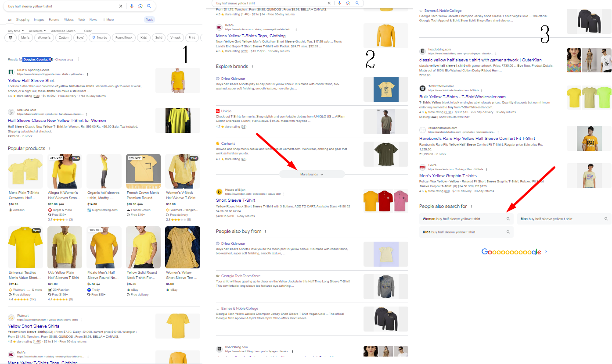Image resolution: width=612 pixels, height=364 pixels.
Task: Open French Crown Men's Premium Round product image
Action: click(x=143, y=171)
